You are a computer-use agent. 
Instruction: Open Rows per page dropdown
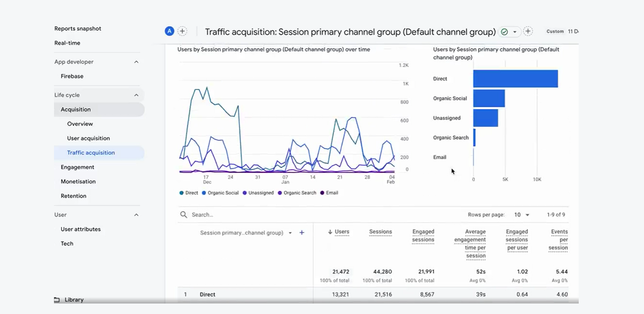point(521,215)
